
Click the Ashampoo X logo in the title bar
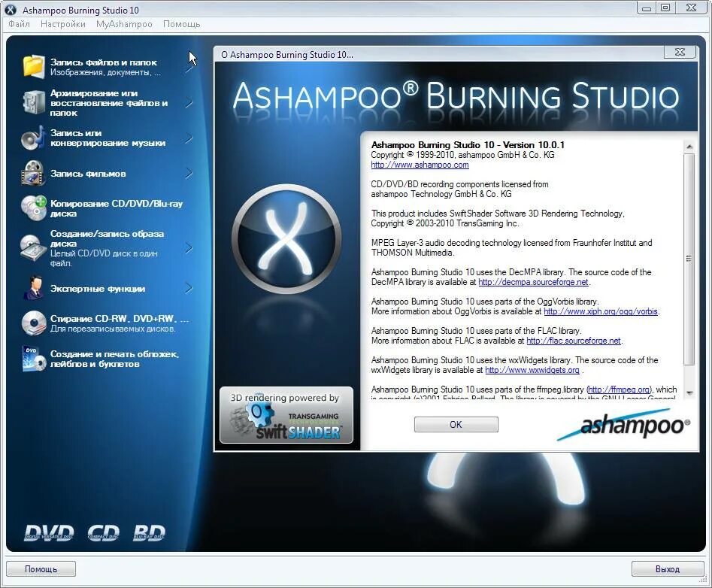11,10
